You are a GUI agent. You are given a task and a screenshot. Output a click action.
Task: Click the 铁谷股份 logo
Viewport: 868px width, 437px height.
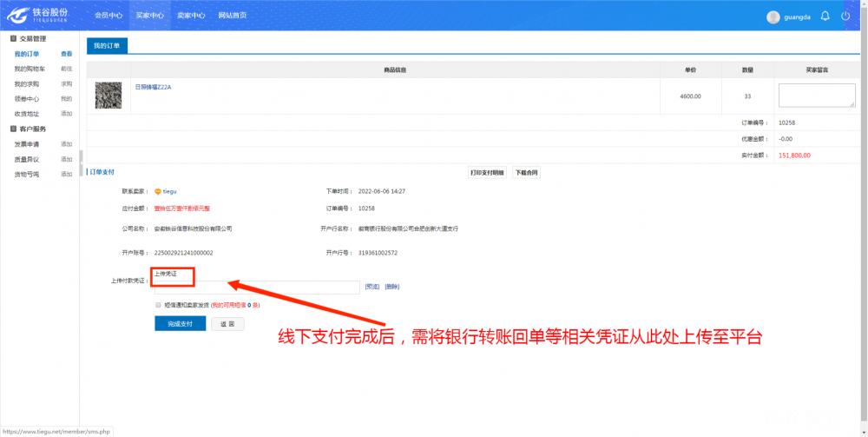(x=39, y=16)
